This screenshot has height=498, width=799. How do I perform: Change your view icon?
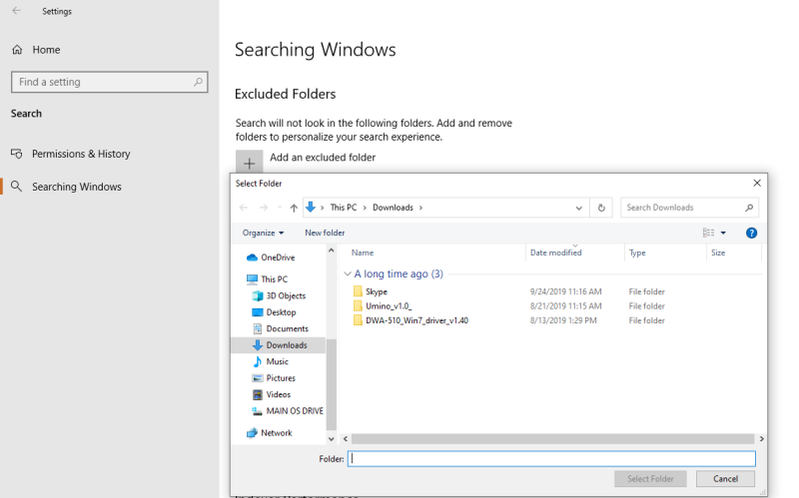click(x=708, y=233)
